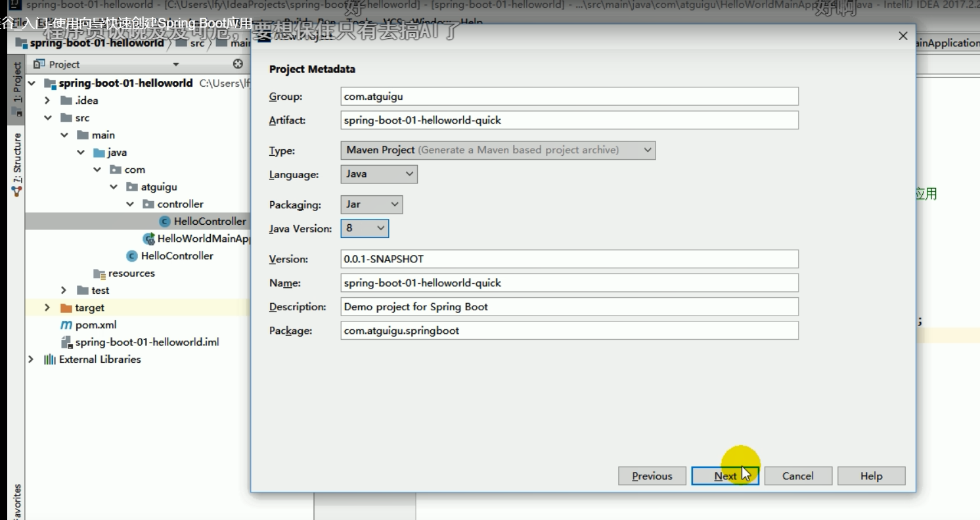
Task: Click the Version input field
Action: click(x=569, y=259)
